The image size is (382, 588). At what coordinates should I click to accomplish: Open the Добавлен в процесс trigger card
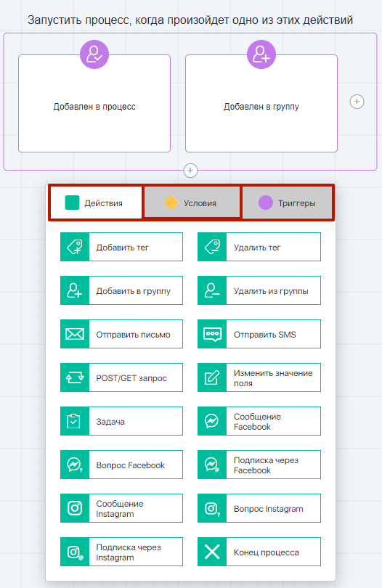94,104
